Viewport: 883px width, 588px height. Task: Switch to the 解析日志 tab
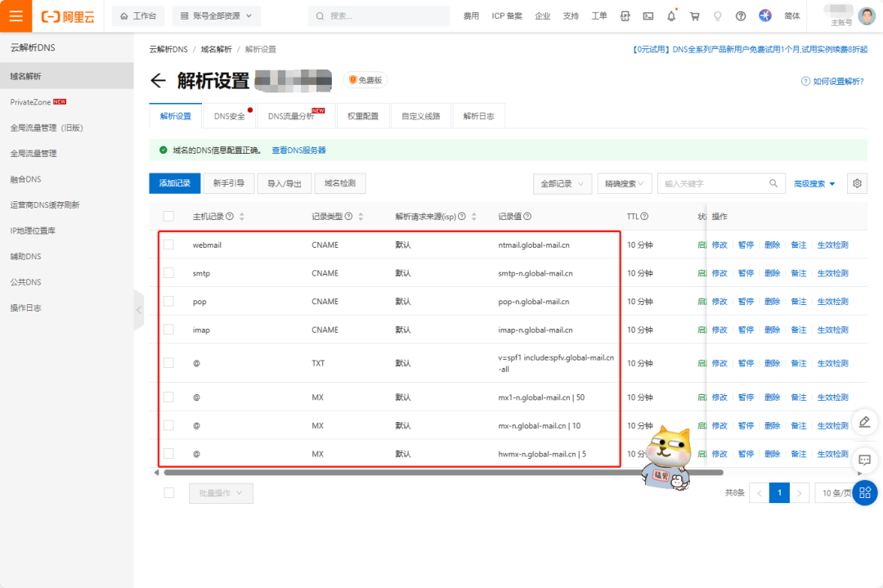(x=478, y=116)
